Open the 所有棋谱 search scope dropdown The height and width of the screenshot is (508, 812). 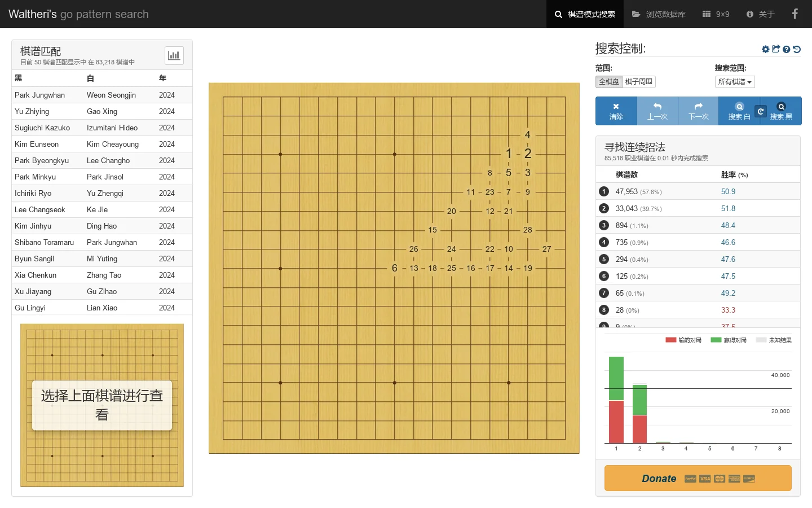(735, 82)
